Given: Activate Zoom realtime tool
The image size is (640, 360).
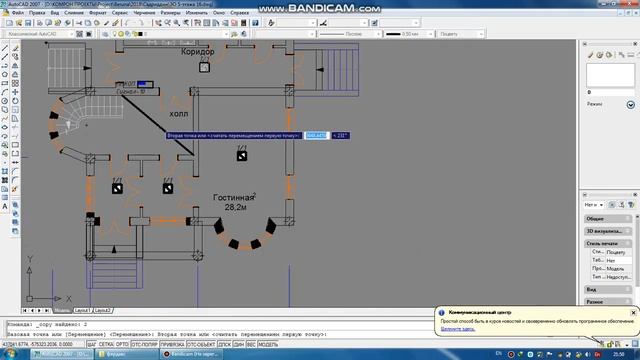Looking at the screenshot, I should coord(167,23).
